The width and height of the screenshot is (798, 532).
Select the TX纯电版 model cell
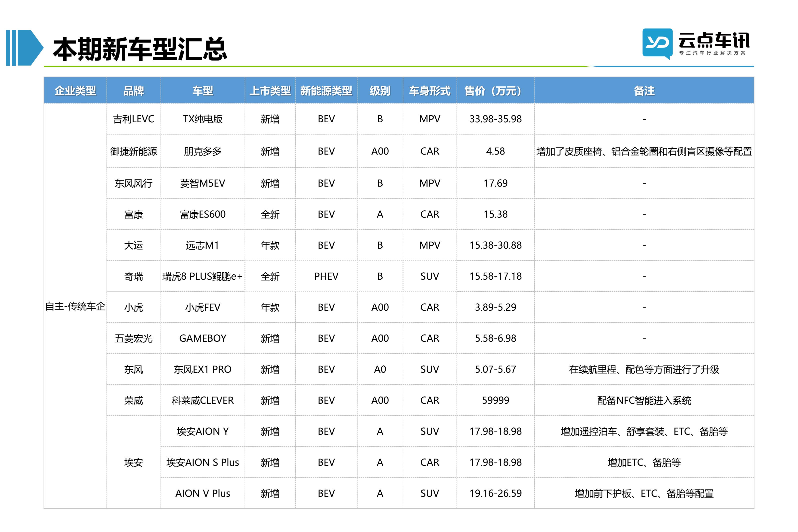[203, 119]
